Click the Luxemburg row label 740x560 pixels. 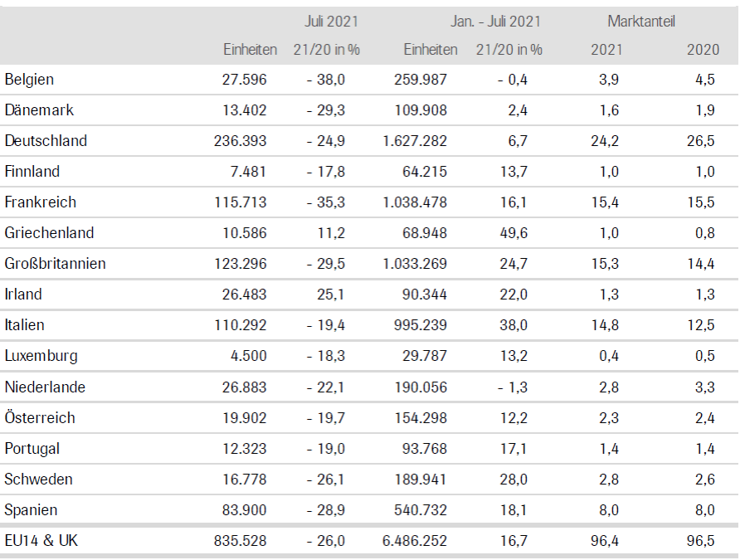pyautogui.click(x=41, y=356)
